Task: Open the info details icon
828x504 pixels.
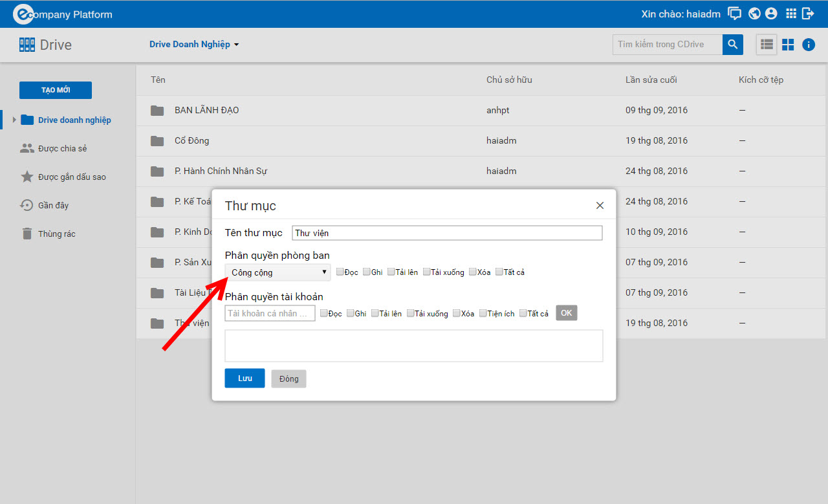Action: pos(809,45)
